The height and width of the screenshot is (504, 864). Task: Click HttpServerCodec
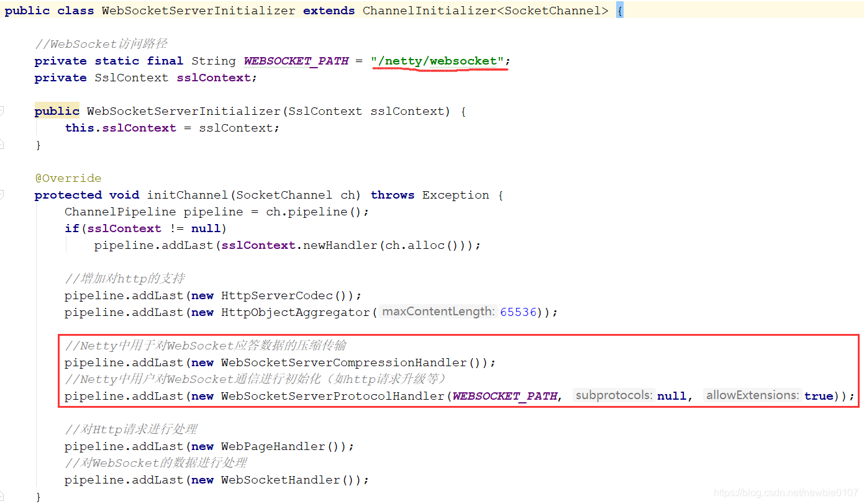pyautogui.click(x=277, y=295)
